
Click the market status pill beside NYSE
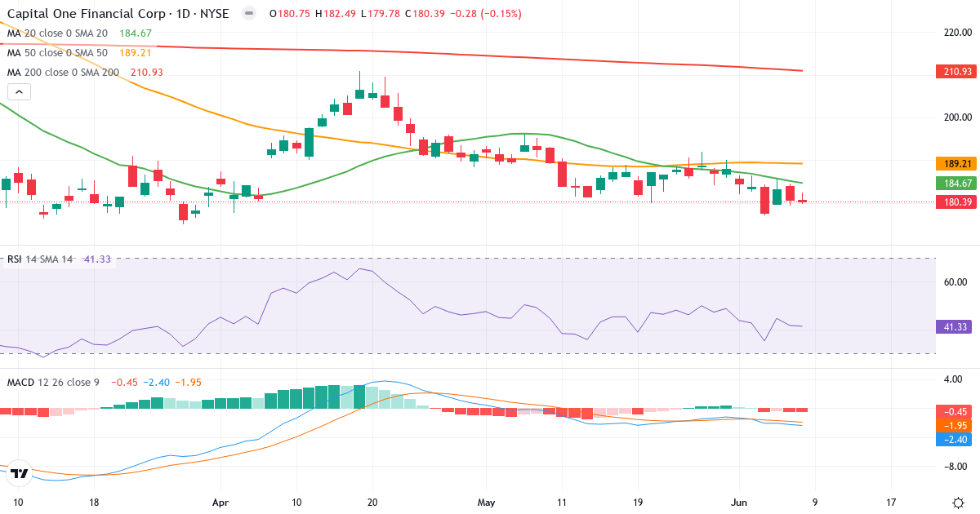[249, 14]
